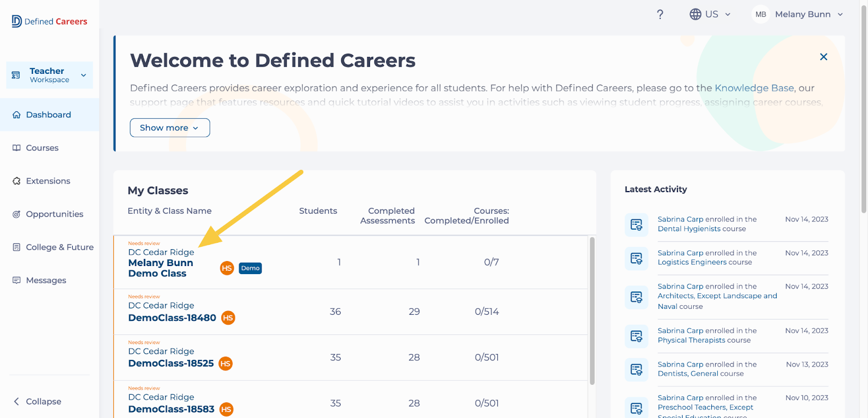868x418 pixels.
Task: Click the Collapse arrow icon
Action: click(16, 401)
